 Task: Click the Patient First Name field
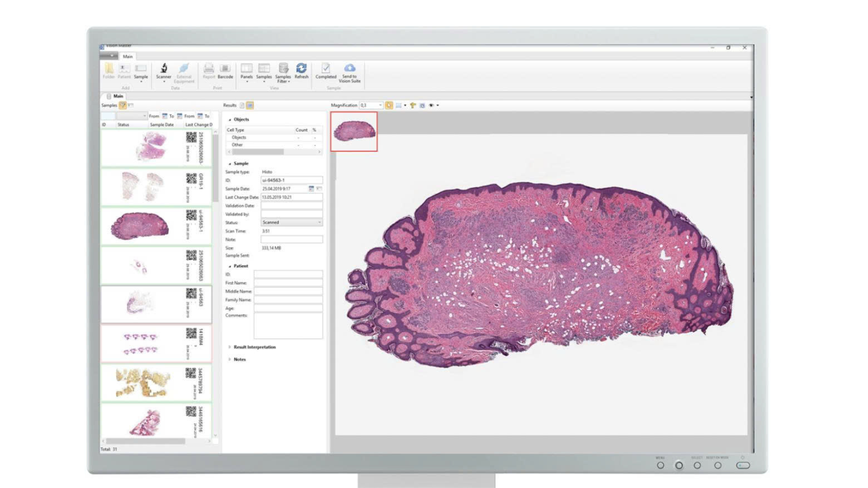pyautogui.click(x=288, y=283)
